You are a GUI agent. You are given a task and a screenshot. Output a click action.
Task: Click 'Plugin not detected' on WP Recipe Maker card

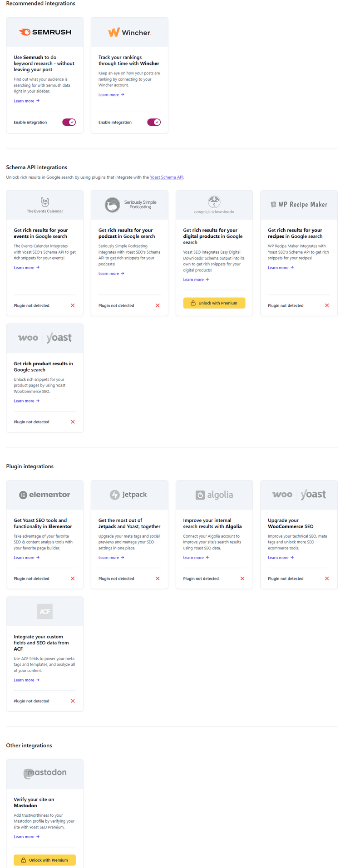tap(286, 305)
